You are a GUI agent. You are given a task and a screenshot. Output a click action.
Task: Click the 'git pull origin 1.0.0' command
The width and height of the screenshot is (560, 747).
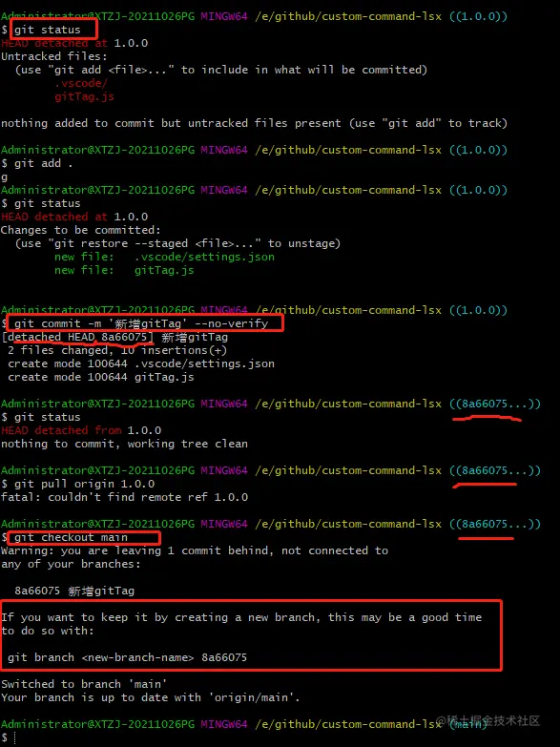tap(84, 484)
